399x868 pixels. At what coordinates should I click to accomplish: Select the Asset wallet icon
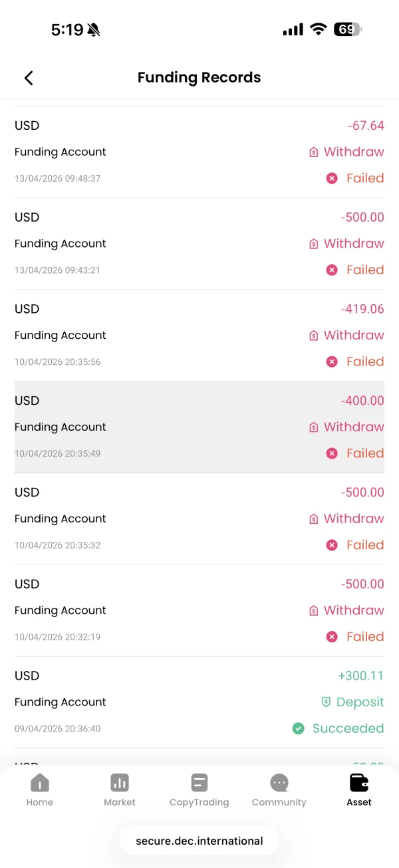coord(359,783)
